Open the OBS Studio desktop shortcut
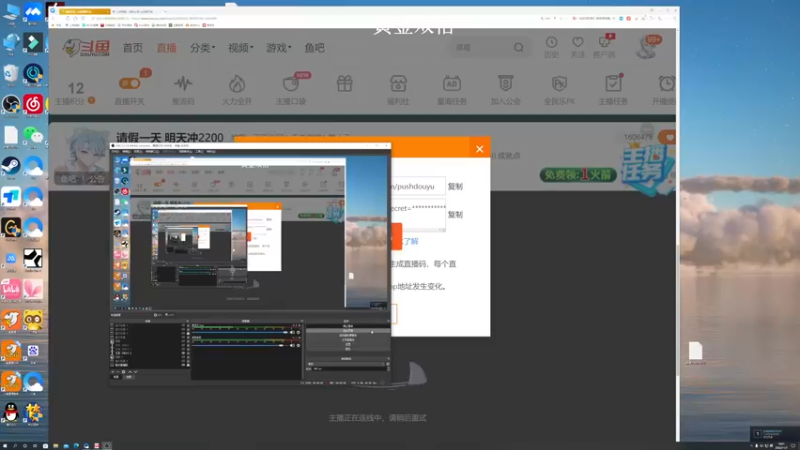Viewport: 800px width, 450px height. [11, 105]
